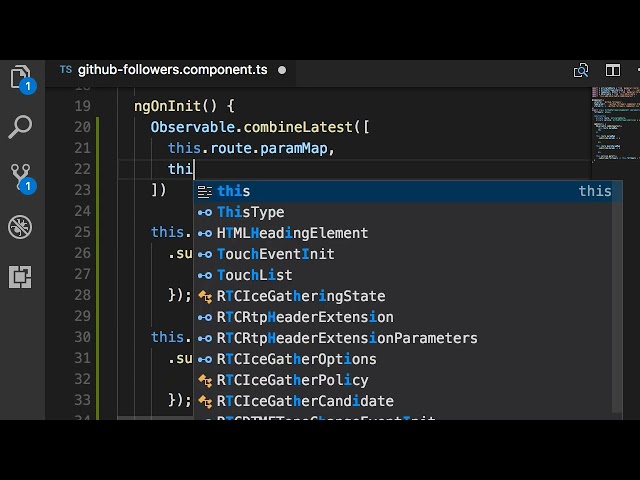Click the interface icon beside RTCIceGatherOptions
The height and width of the screenshot is (480, 640).
[x=205, y=360]
